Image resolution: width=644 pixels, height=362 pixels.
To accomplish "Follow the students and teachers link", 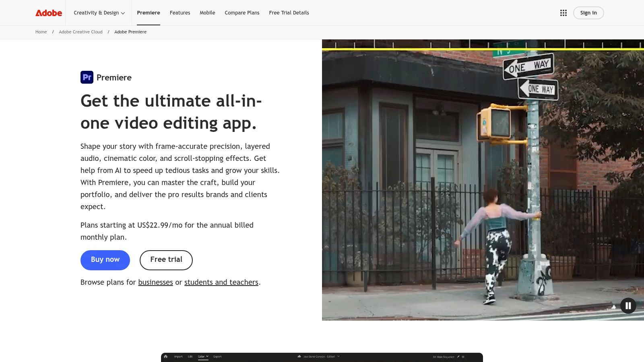I will click(221, 282).
